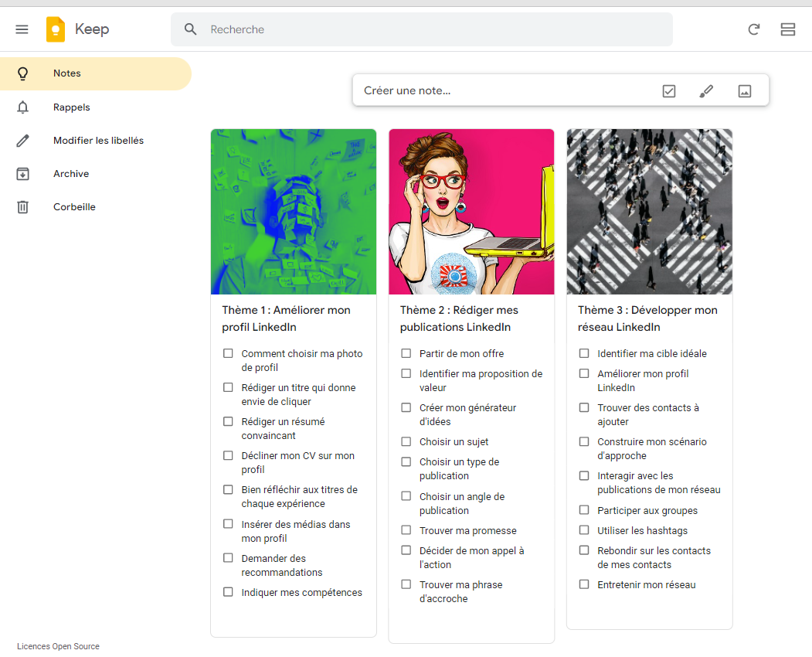
Task: Select 'Modifier les libellés' option
Action: pos(98,141)
